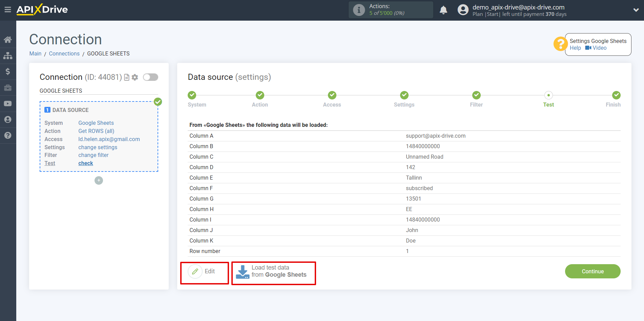Click the notifications bell icon
Viewport: 644px width, 321px height.
[x=443, y=10]
